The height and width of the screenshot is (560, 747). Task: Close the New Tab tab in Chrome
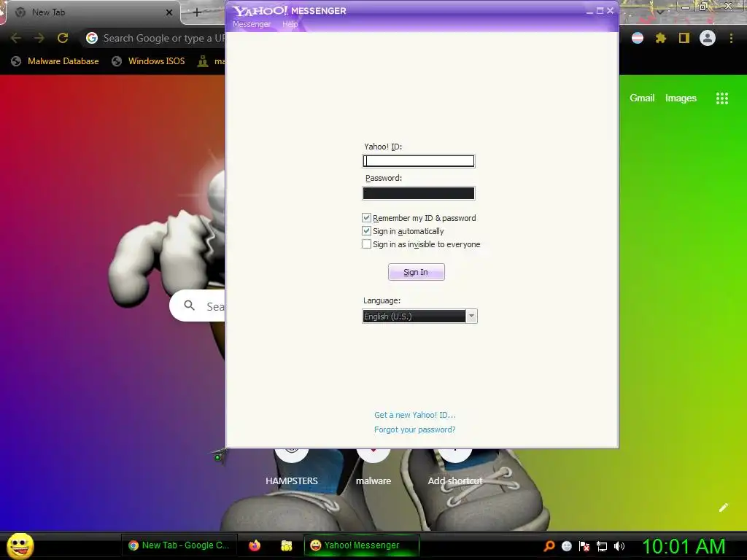point(169,12)
